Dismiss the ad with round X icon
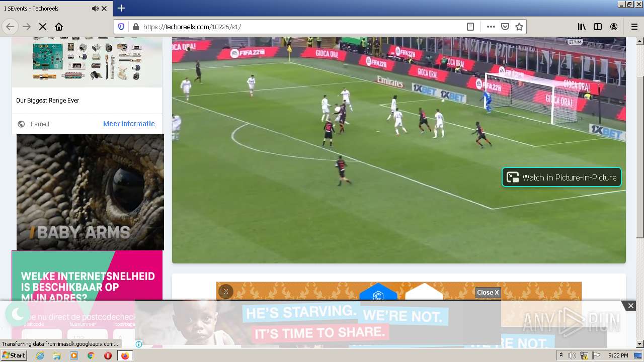 (226, 292)
